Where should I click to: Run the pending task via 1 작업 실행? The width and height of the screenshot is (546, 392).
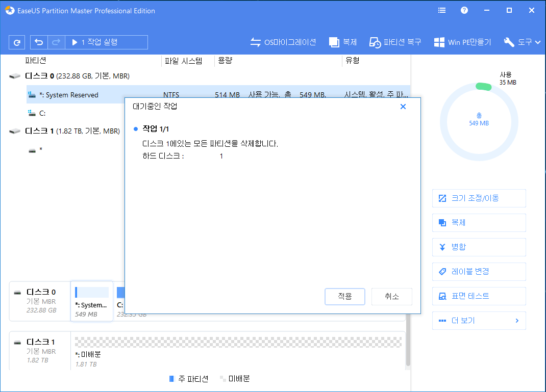pos(106,42)
